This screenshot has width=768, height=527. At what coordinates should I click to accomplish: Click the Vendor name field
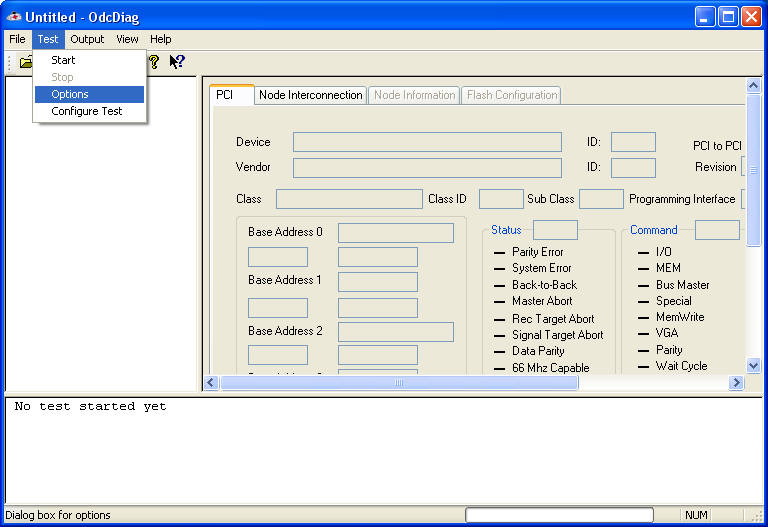[427, 168]
